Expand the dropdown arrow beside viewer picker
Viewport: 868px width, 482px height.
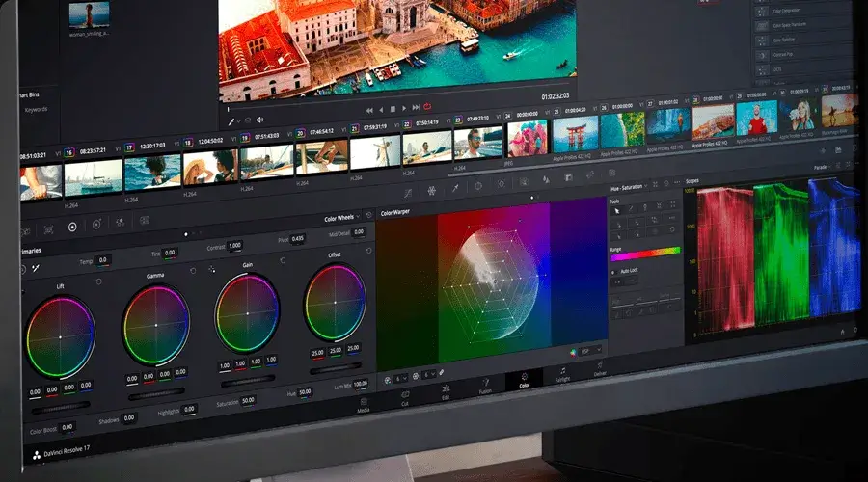click(238, 121)
